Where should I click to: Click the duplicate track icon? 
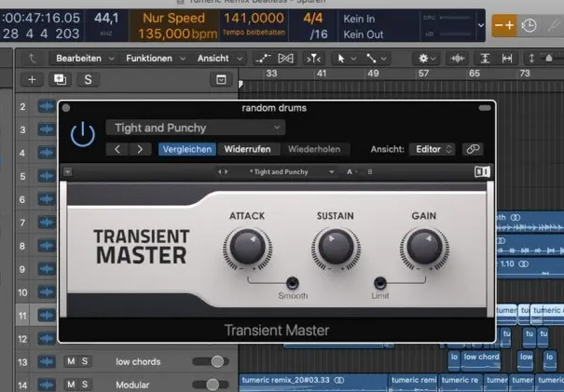coord(60,79)
